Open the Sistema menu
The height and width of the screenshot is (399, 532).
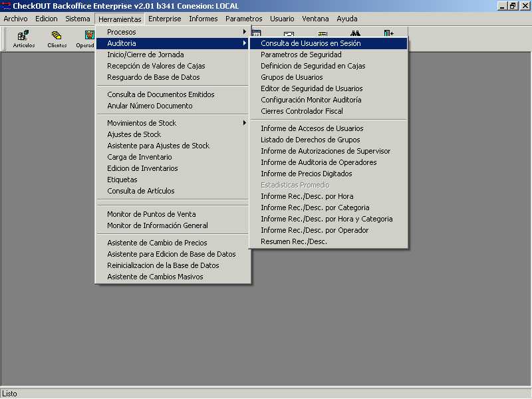click(x=78, y=19)
